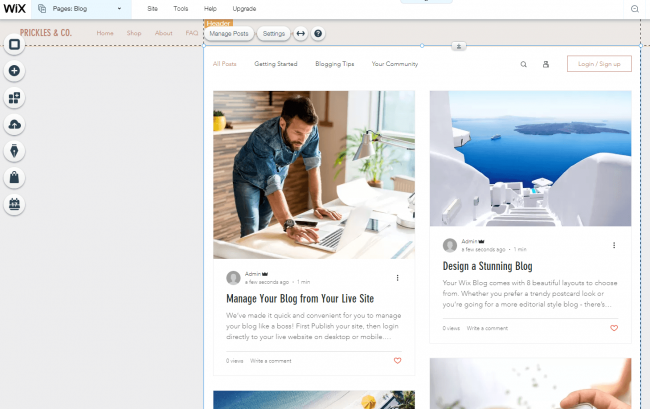Screen dimensions: 650x409
Task: Select the All Posts category tab
Action: click(x=225, y=64)
